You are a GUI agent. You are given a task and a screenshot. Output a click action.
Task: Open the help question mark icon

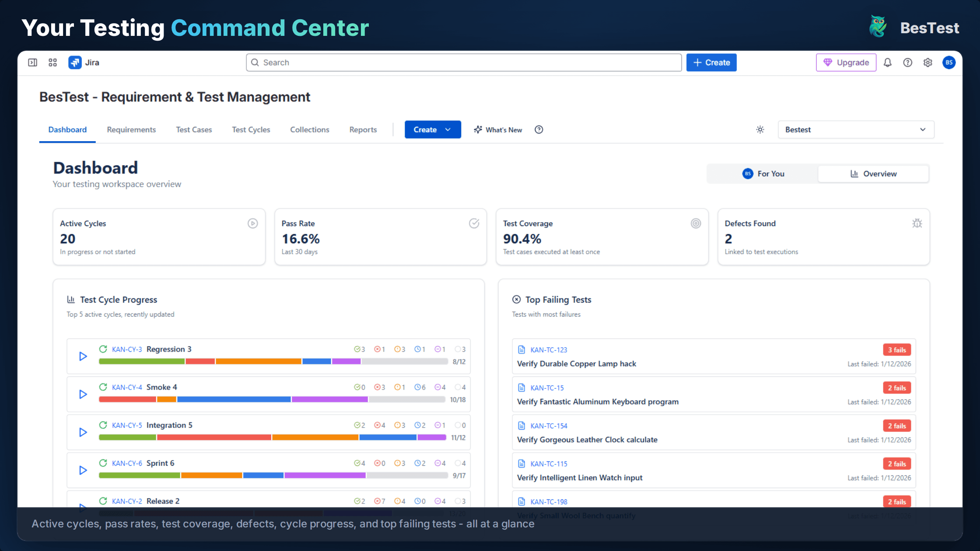[907, 63]
